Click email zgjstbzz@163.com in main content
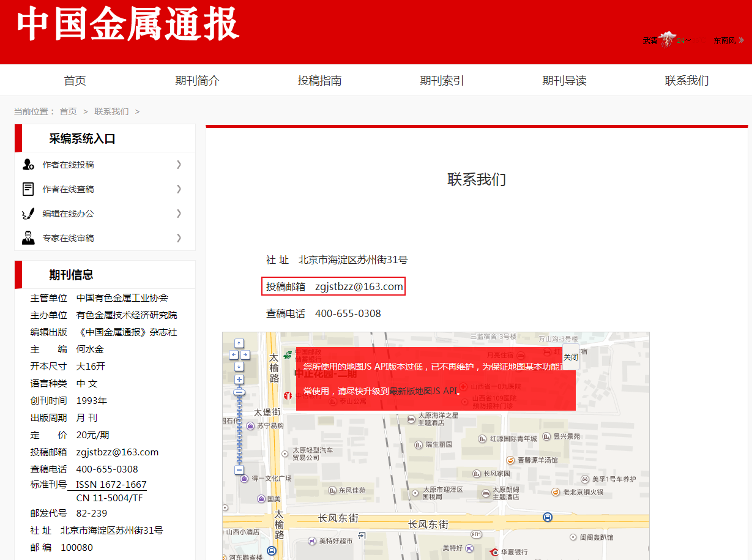The width and height of the screenshot is (752, 560). pyautogui.click(x=359, y=286)
